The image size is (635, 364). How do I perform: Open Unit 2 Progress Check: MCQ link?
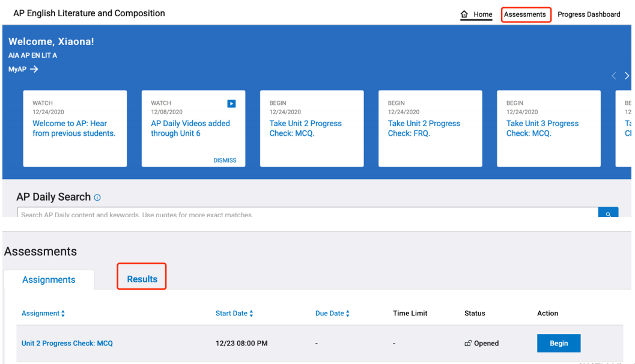coord(67,344)
